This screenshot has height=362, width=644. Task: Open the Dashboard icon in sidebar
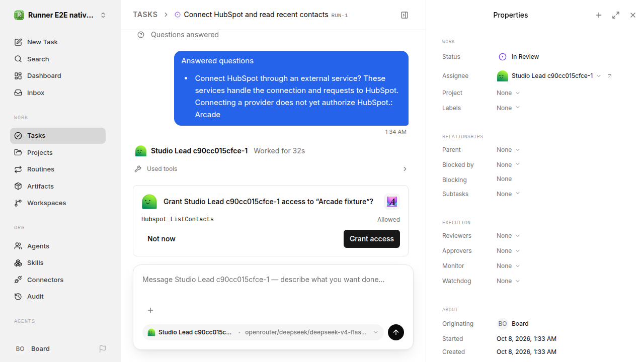tap(18, 76)
